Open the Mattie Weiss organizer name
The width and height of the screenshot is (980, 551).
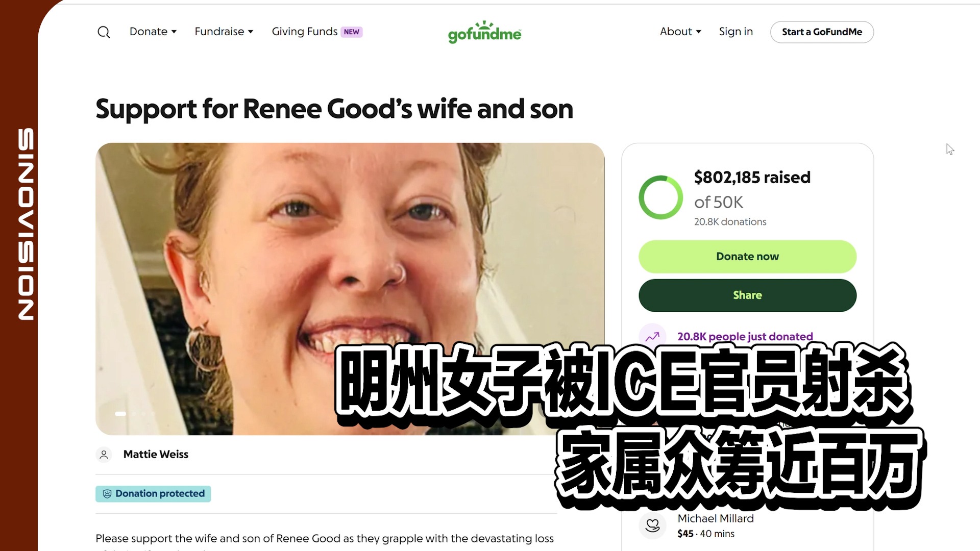pos(156,455)
